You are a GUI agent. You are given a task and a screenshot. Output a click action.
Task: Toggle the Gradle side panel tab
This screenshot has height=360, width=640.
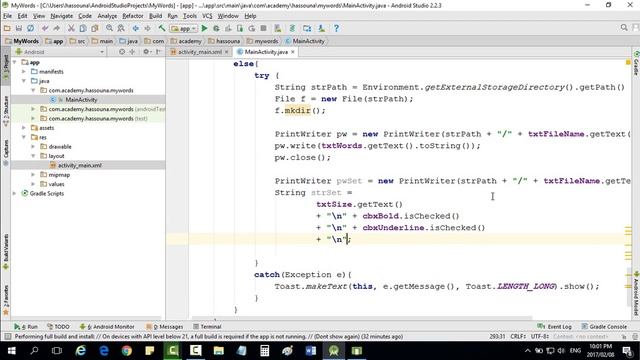[636, 64]
